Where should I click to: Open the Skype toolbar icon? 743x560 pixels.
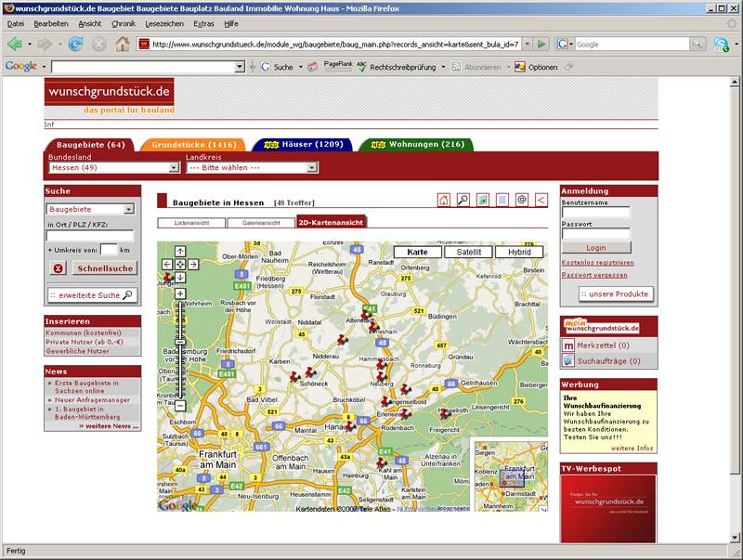click(x=722, y=45)
